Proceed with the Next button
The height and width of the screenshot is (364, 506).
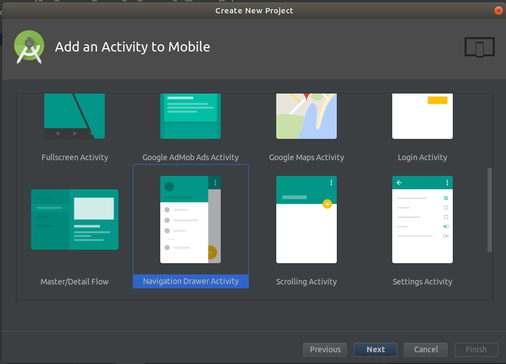(375, 349)
